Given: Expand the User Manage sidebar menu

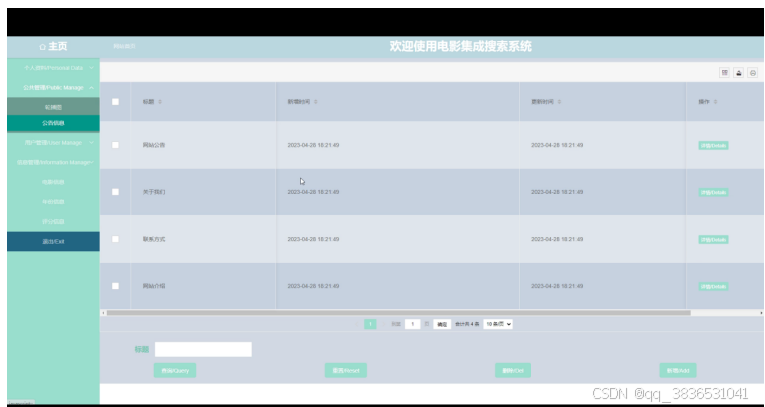Looking at the screenshot, I should pos(53,142).
